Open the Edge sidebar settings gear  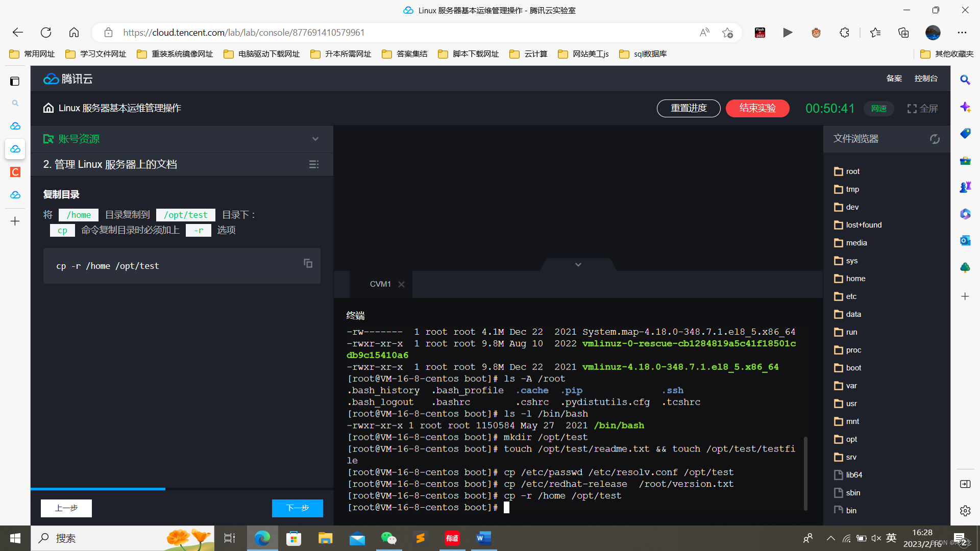click(965, 511)
